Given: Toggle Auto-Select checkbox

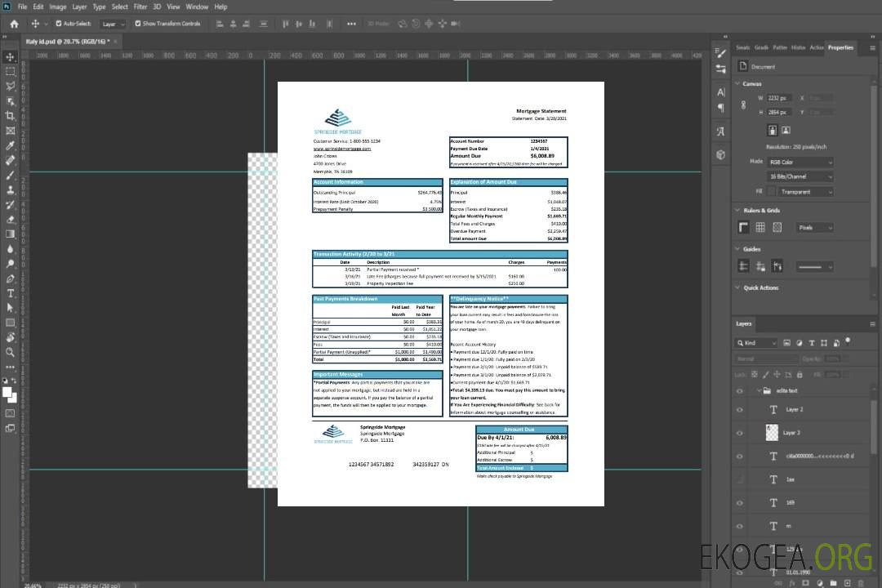Looking at the screenshot, I should [59, 24].
